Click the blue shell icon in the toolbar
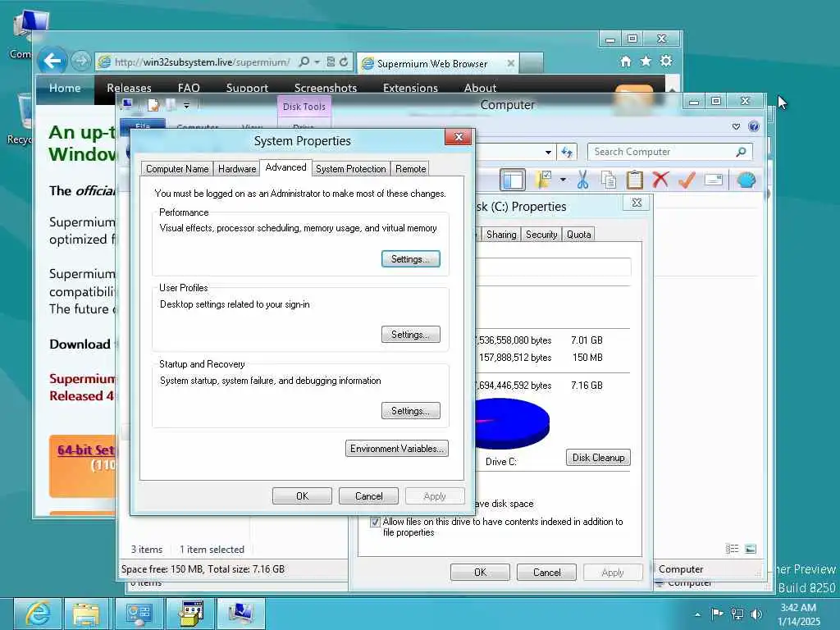The width and height of the screenshot is (840, 630). [x=746, y=180]
